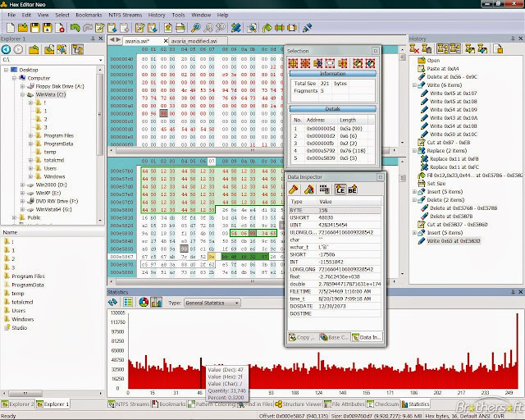Click the Explorer back navigation arrow
The image size is (525, 420).
click(6, 49)
